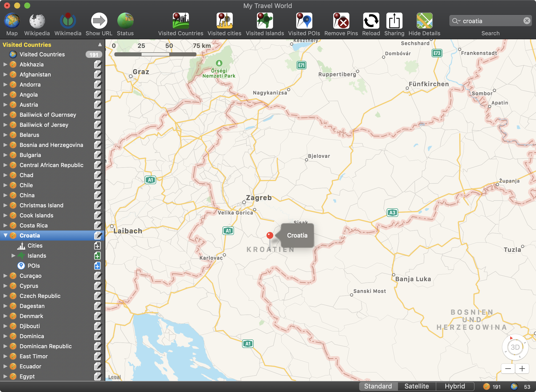This screenshot has width=536, height=392.
Task: Expand the Bosnia and Herzegovina row
Action: tap(5, 145)
